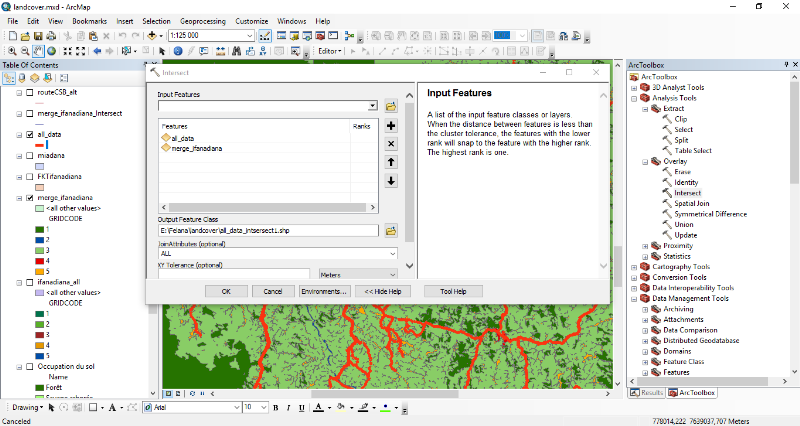Uncheck the all_data layer checkbox
This screenshot has height=426, width=800.
(29, 134)
